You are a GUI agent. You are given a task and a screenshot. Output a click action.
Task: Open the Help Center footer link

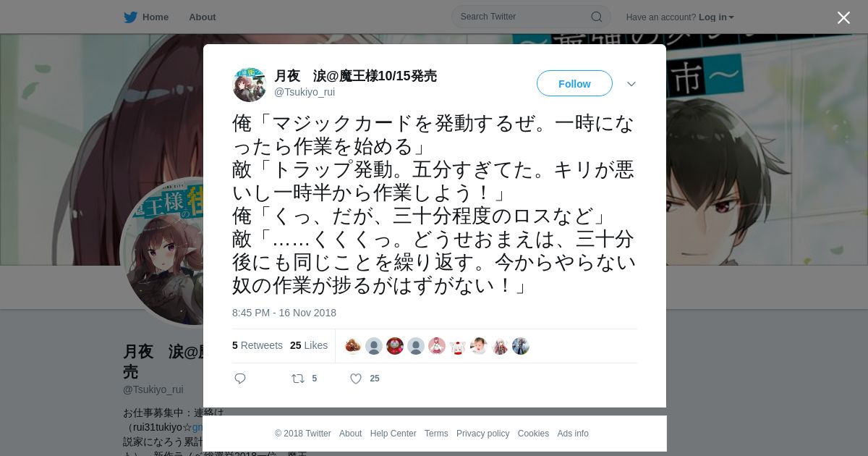coord(393,434)
